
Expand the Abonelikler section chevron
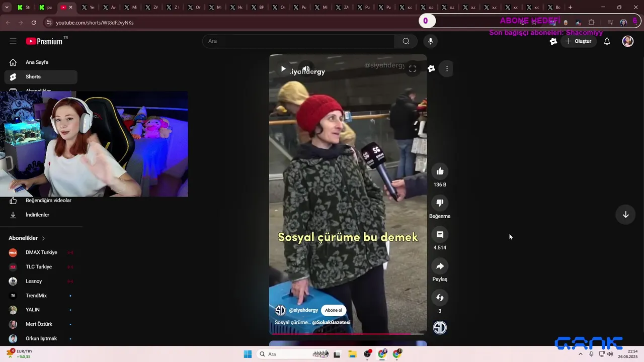pos(43,238)
